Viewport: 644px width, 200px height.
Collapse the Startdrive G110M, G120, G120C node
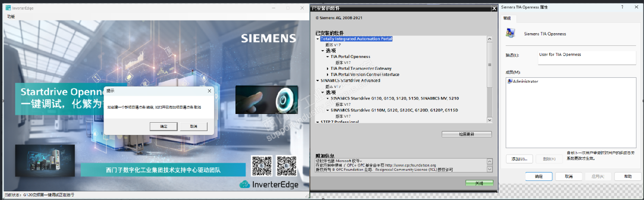click(328, 111)
